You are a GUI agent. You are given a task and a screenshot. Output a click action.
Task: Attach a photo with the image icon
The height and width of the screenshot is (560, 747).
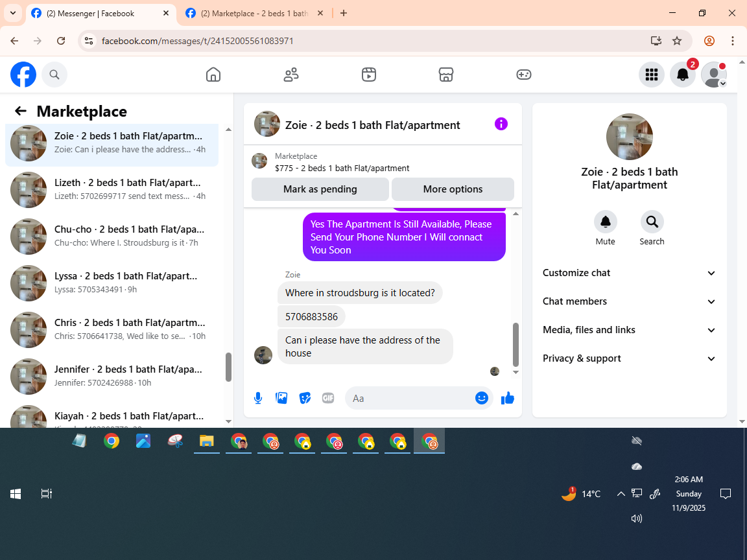[281, 398]
